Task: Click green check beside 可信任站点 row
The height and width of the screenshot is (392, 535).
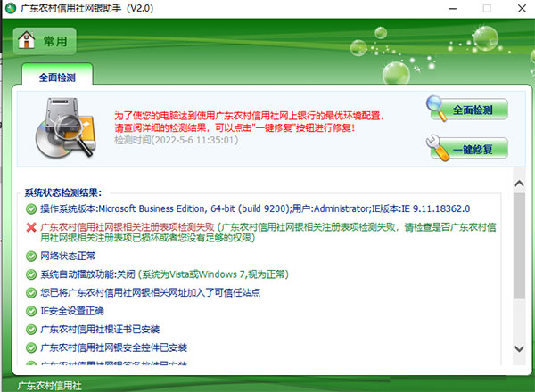Action: pos(31,293)
